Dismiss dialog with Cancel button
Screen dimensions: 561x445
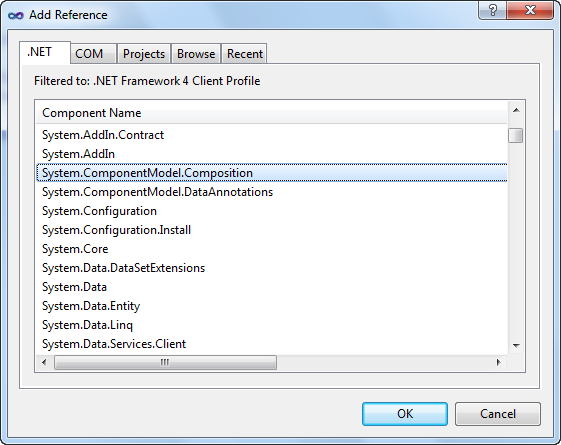click(x=498, y=414)
